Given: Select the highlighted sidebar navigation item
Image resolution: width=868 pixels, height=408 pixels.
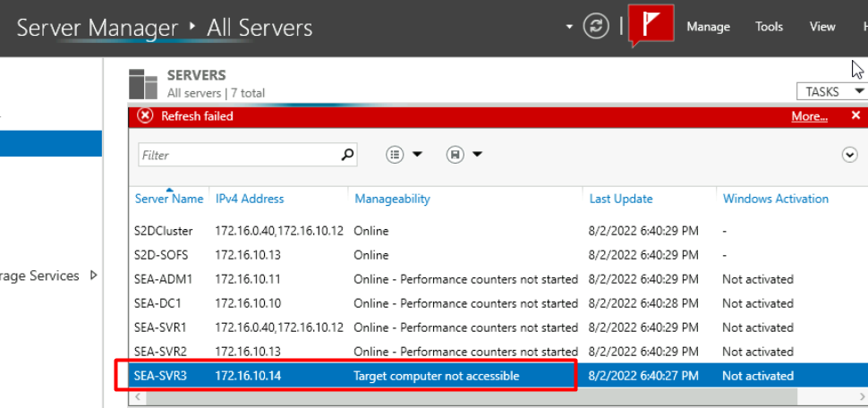Looking at the screenshot, I should tap(51, 143).
